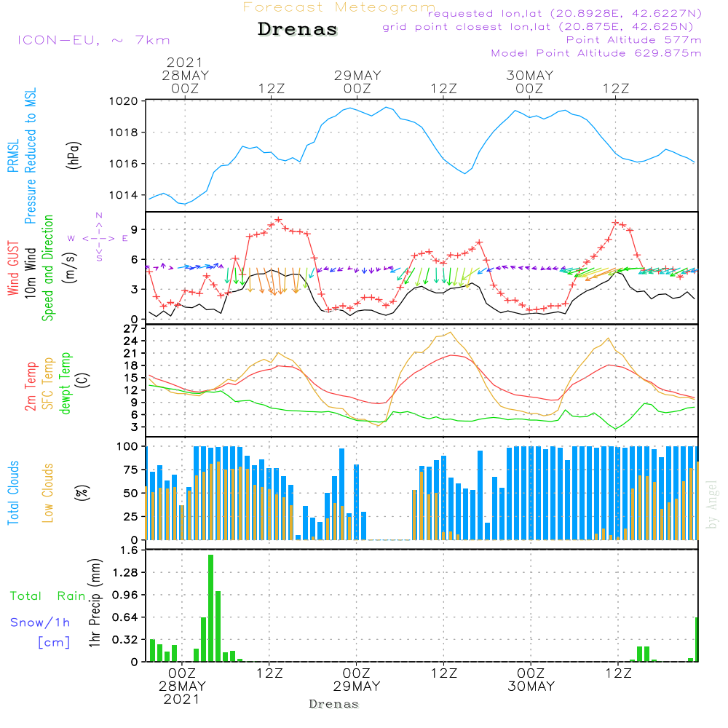Image resolution: width=728 pixels, height=728 pixels.
Task: Click the "18" temperature axis value
Action: (131, 366)
